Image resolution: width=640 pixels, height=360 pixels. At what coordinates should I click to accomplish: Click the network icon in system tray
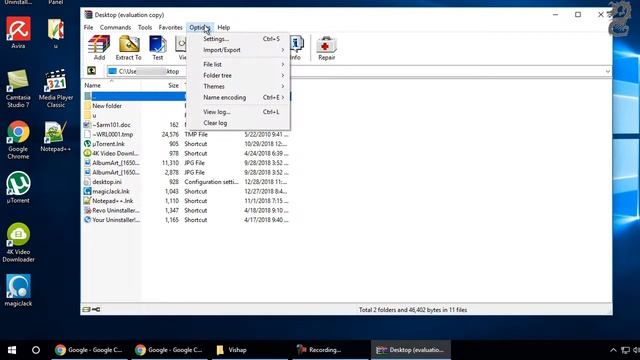pos(625,350)
